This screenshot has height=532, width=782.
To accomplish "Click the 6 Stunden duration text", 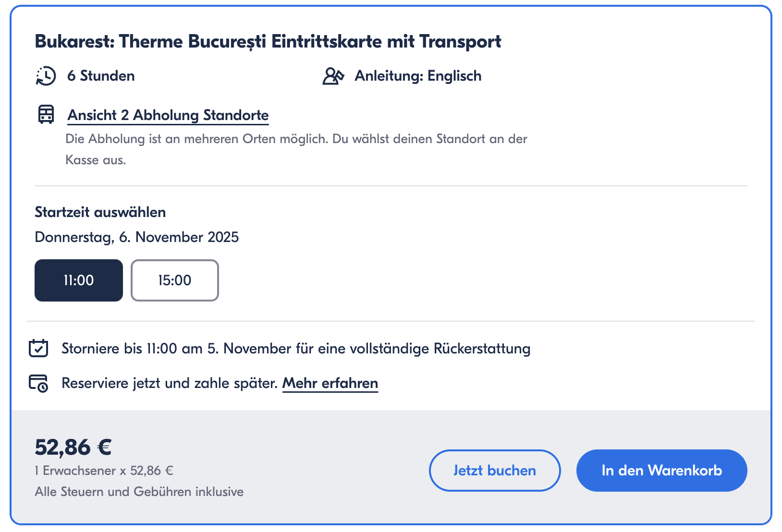I will point(101,76).
